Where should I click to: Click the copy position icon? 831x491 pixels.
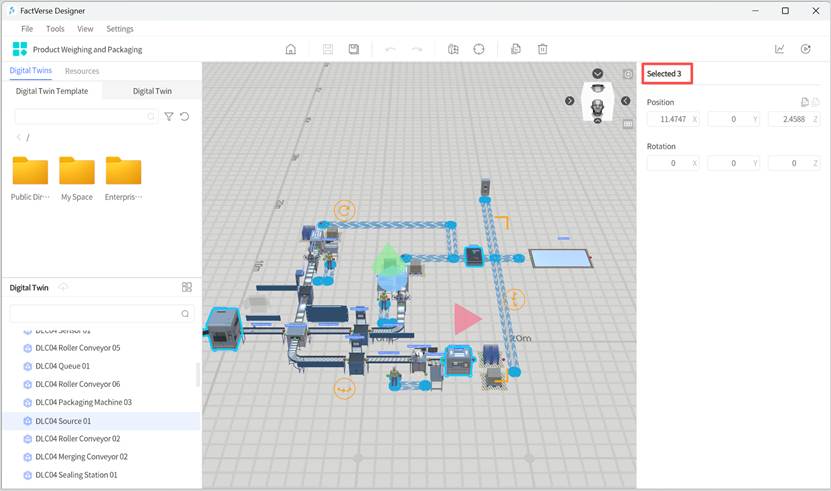805,102
